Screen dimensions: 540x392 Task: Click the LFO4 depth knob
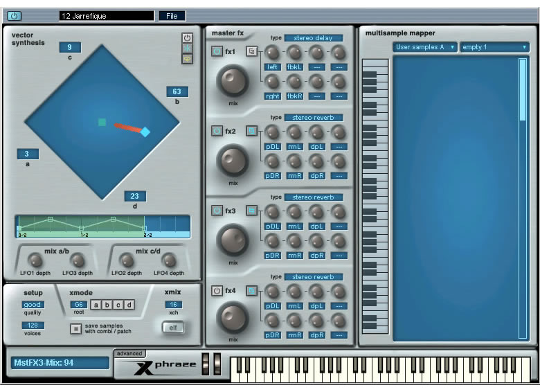(x=169, y=260)
